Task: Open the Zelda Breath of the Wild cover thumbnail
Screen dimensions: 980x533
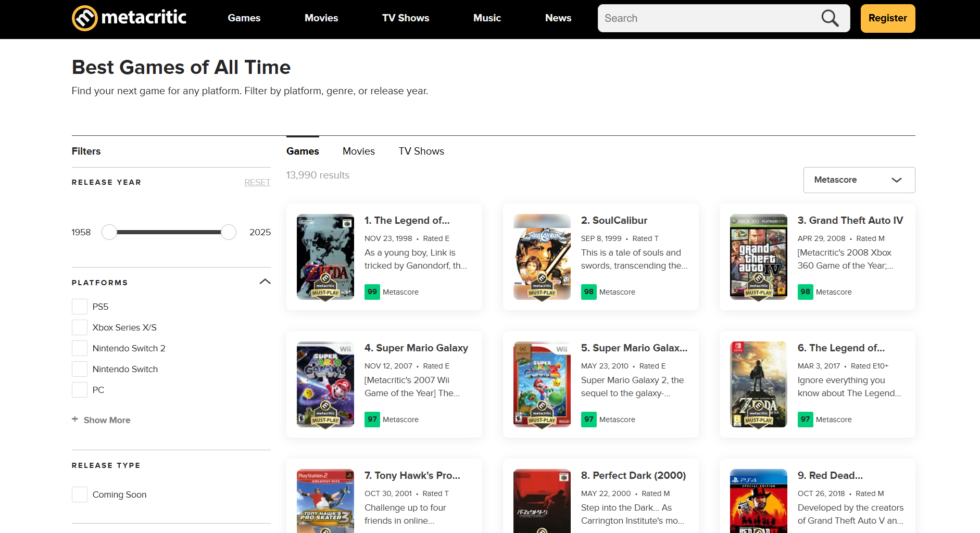Action: [759, 385]
